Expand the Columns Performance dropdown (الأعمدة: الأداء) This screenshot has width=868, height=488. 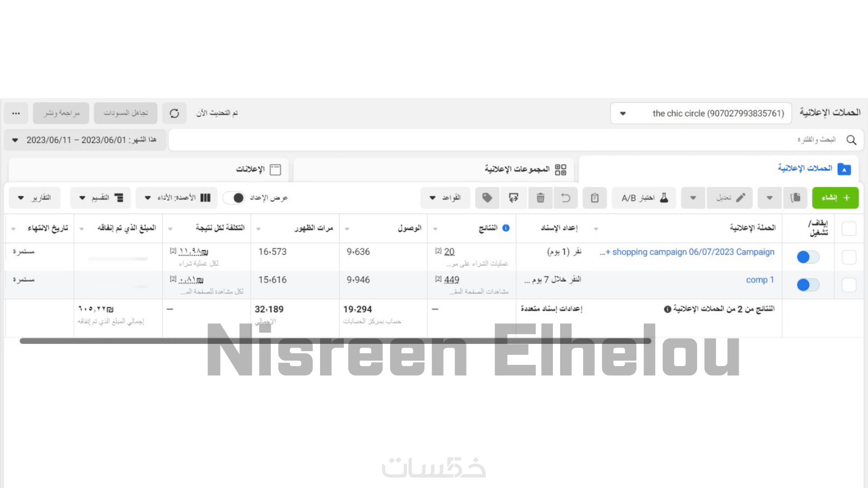tap(177, 198)
